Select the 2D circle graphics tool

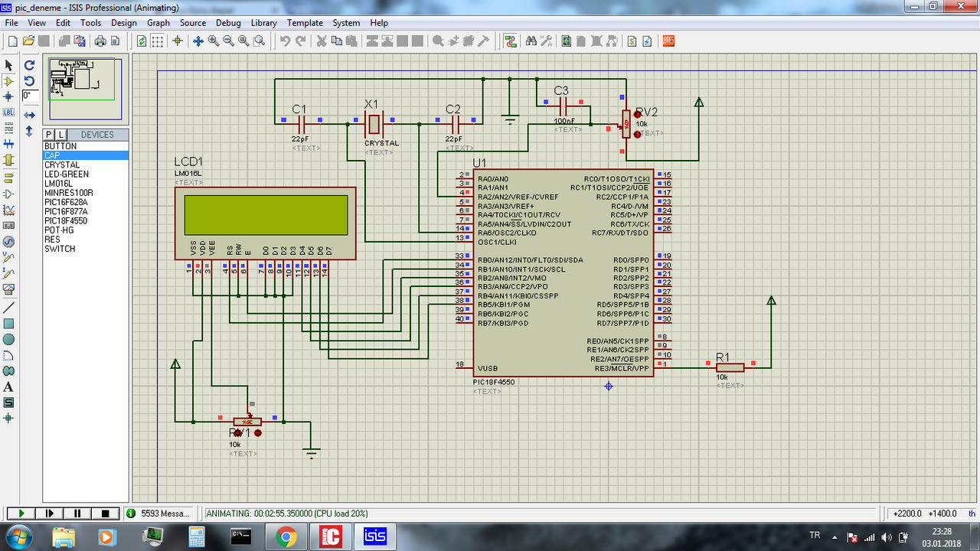[x=9, y=339]
